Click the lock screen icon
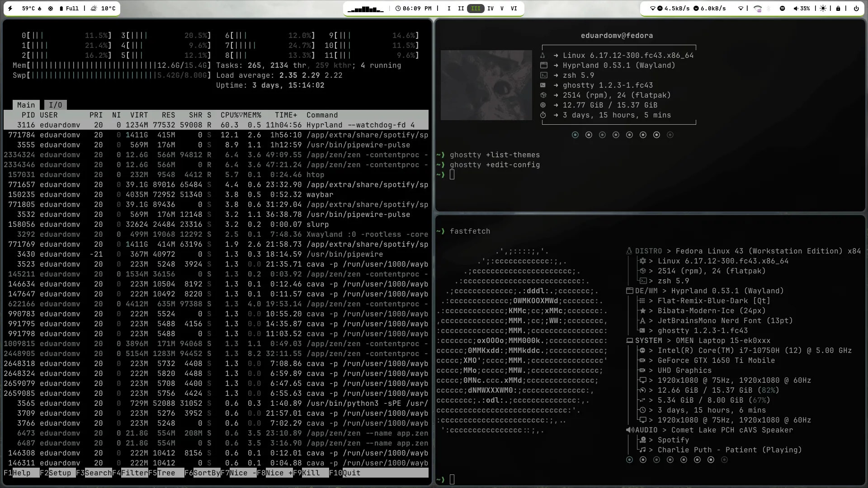Screen dimensions: 868x488 pyautogui.click(x=838, y=9)
